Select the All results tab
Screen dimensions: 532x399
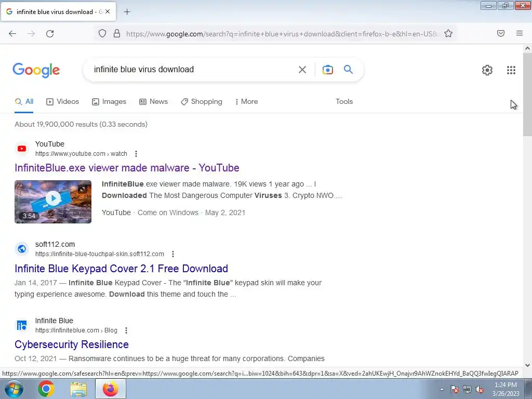(24, 101)
